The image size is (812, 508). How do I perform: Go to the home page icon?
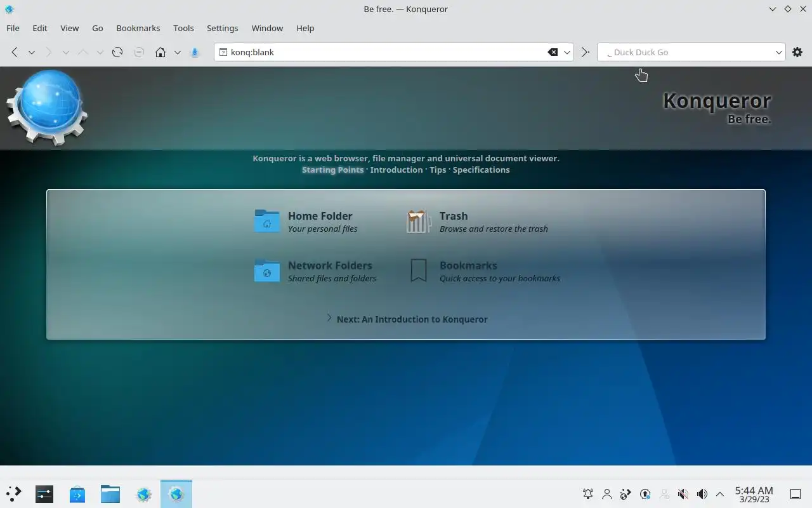point(160,52)
